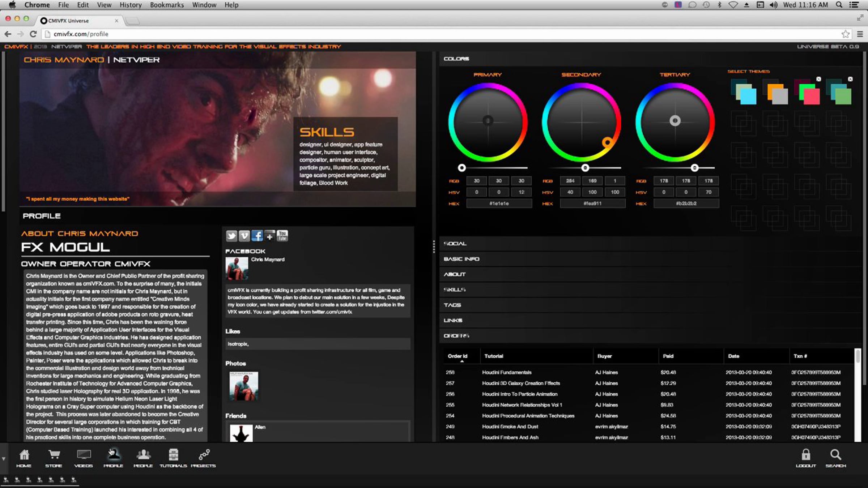Click the Primary brightness slider handle
This screenshot has height=488, width=868.
tap(462, 168)
